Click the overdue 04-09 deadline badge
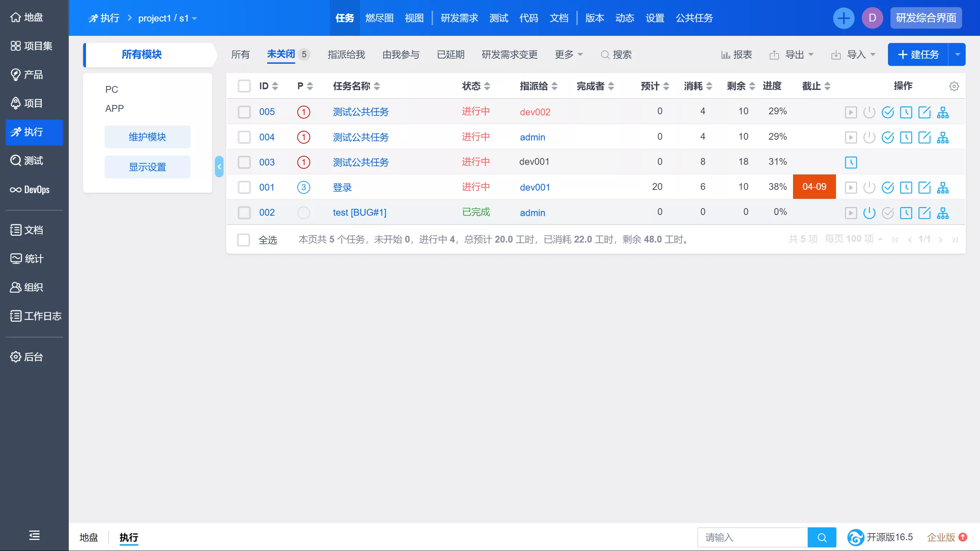This screenshot has width=980, height=551. click(814, 187)
